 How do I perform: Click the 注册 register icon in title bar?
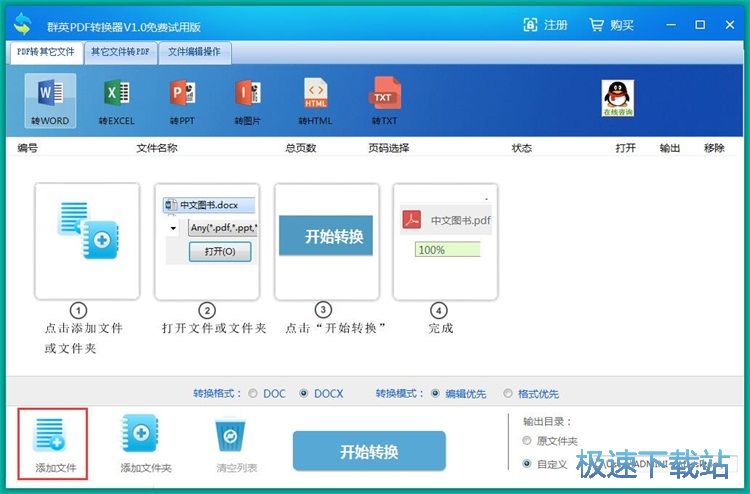click(546, 25)
